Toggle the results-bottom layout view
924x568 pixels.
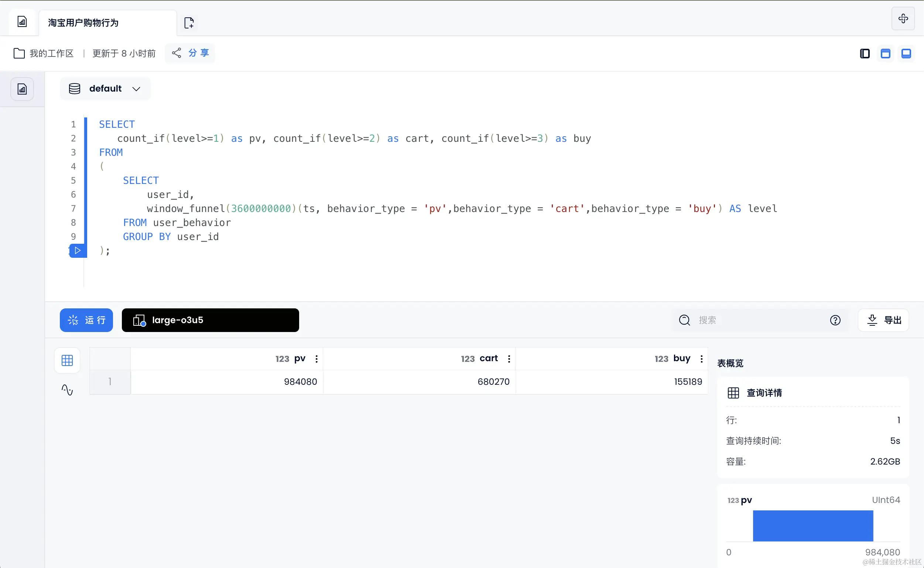point(906,53)
